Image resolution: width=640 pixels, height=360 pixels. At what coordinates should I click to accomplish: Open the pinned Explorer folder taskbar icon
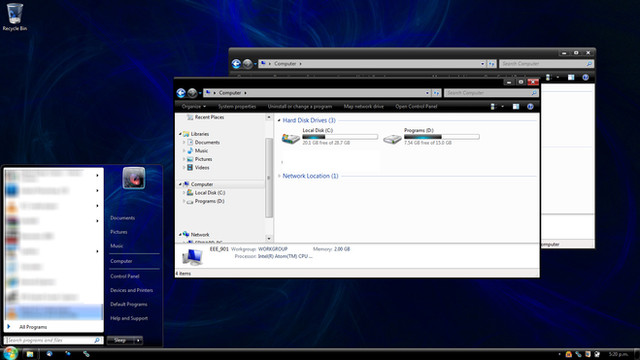(x=30, y=354)
